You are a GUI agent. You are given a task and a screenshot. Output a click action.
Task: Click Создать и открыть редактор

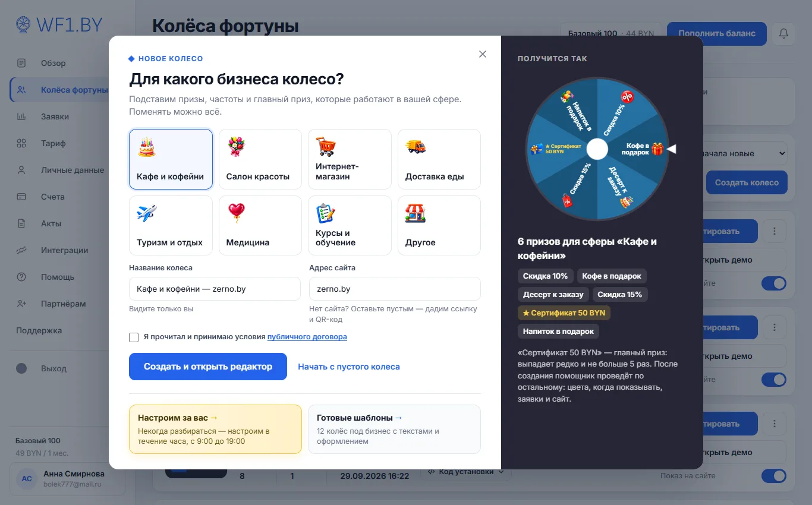(x=208, y=367)
